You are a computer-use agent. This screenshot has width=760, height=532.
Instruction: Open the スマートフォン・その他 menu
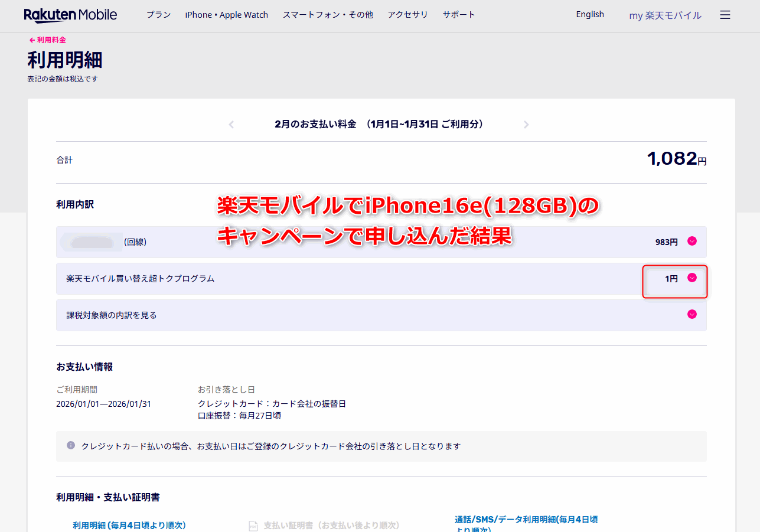(x=328, y=15)
